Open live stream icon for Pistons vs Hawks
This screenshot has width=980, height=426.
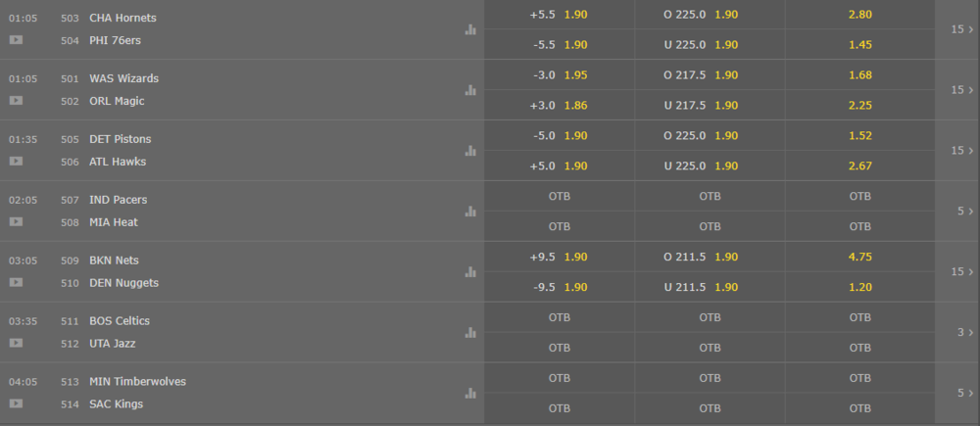16,162
